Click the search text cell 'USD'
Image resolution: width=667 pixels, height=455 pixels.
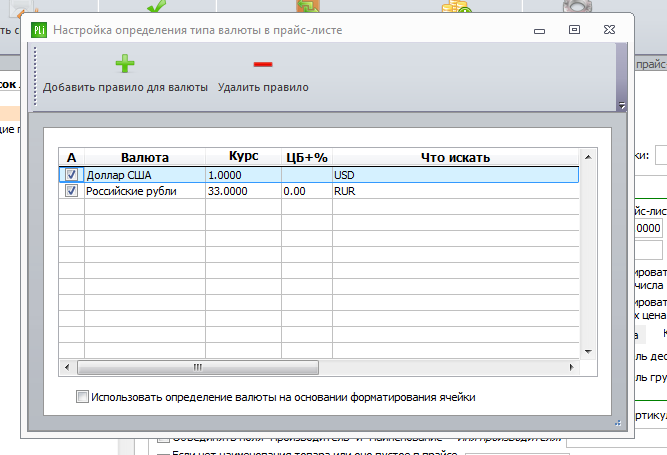456,175
